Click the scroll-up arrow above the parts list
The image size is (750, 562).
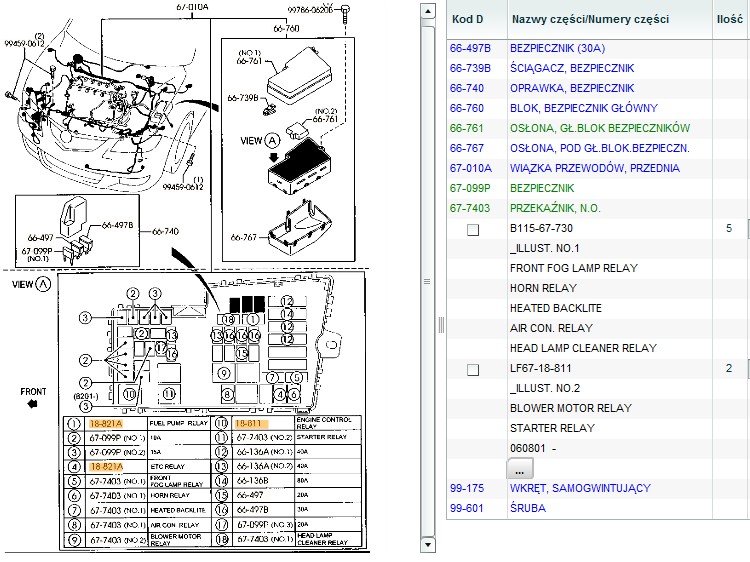pos(427,11)
